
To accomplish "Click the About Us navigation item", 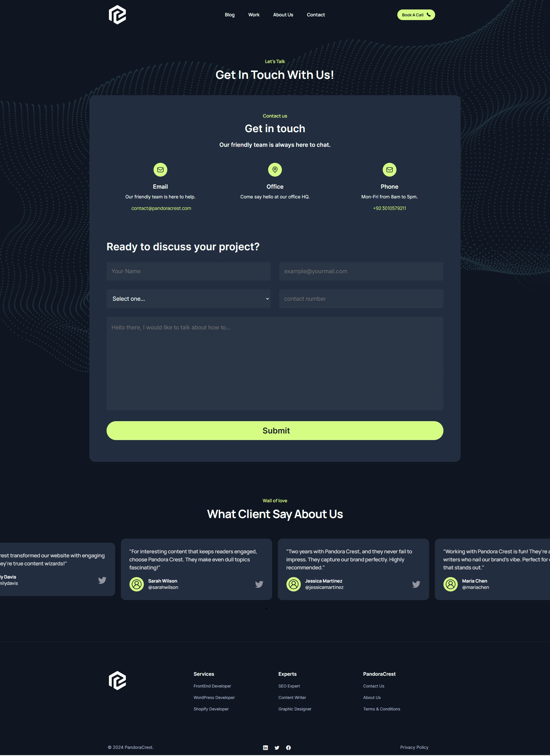I will [x=284, y=15].
